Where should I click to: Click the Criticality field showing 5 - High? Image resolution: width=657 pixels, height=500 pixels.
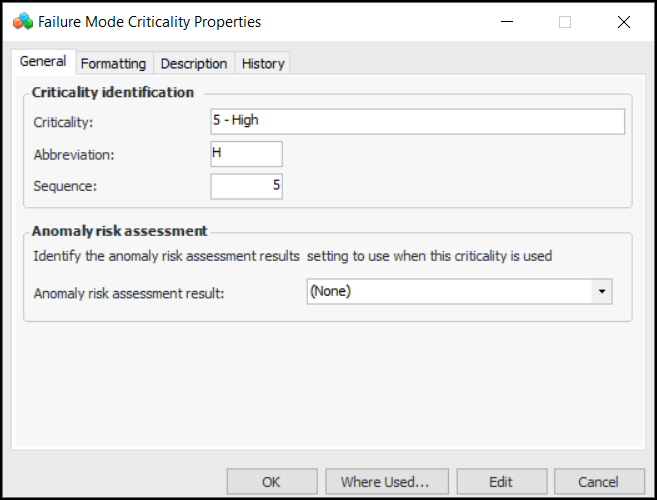click(417, 122)
